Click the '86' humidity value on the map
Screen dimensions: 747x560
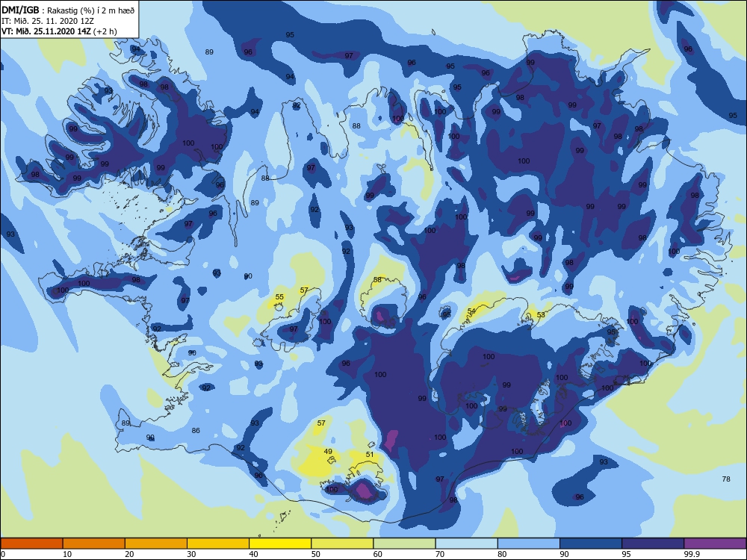[x=196, y=431]
